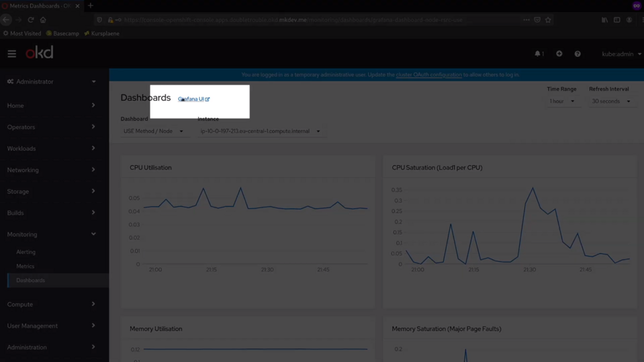This screenshot has height=362, width=644.
Task: Click the plus import icon in header
Action: click(559, 54)
